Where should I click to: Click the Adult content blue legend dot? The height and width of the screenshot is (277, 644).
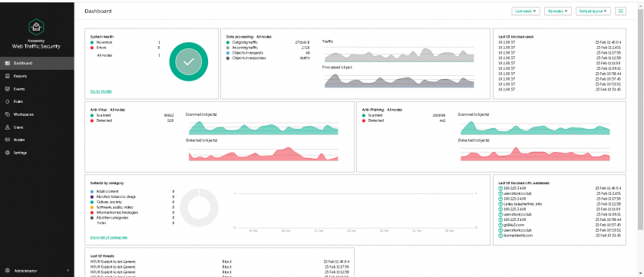click(92, 191)
